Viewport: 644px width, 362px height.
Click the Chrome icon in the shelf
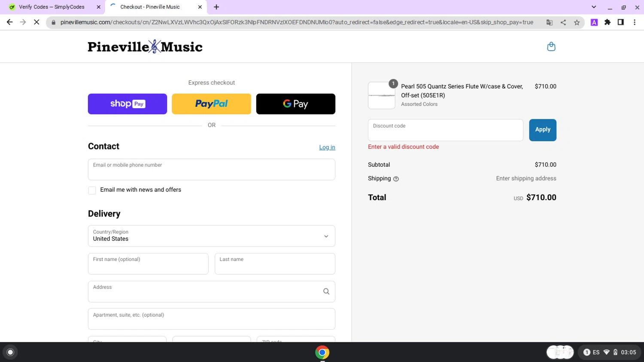pos(322,353)
